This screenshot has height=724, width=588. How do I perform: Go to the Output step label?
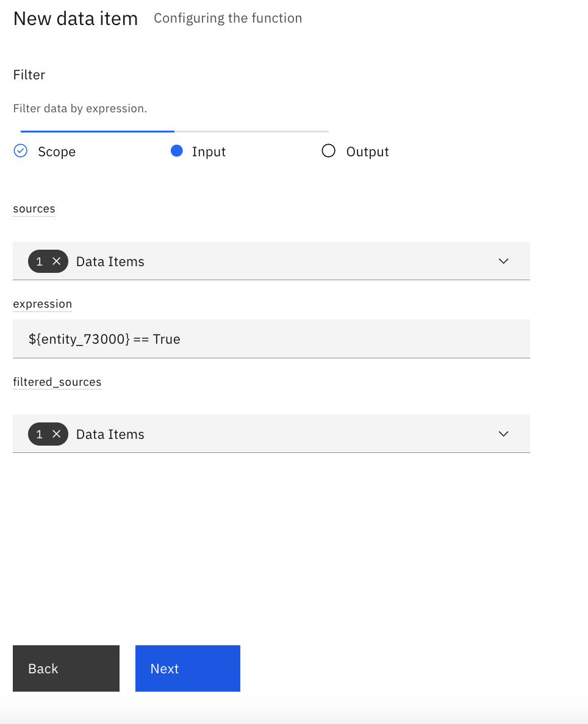coord(367,152)
